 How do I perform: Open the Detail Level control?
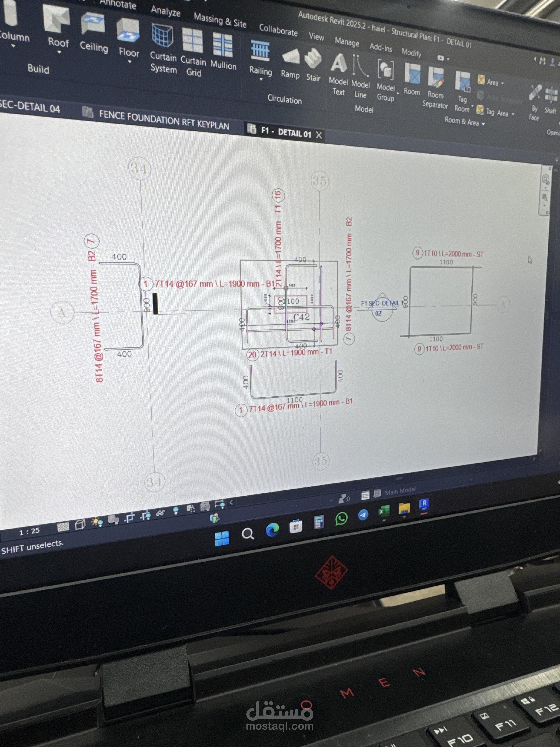(63, 527)
